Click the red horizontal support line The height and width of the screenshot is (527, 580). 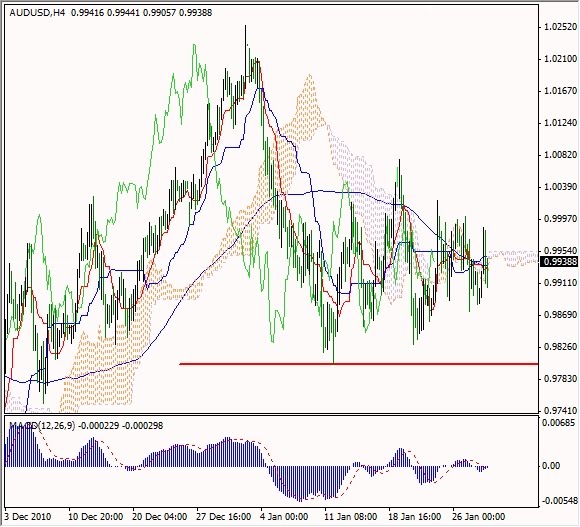(358, 364)
